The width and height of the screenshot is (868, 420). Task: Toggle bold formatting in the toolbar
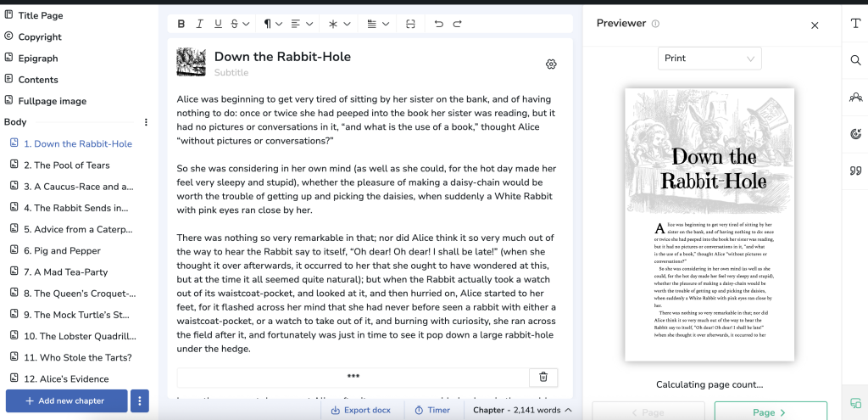point(183,24)
